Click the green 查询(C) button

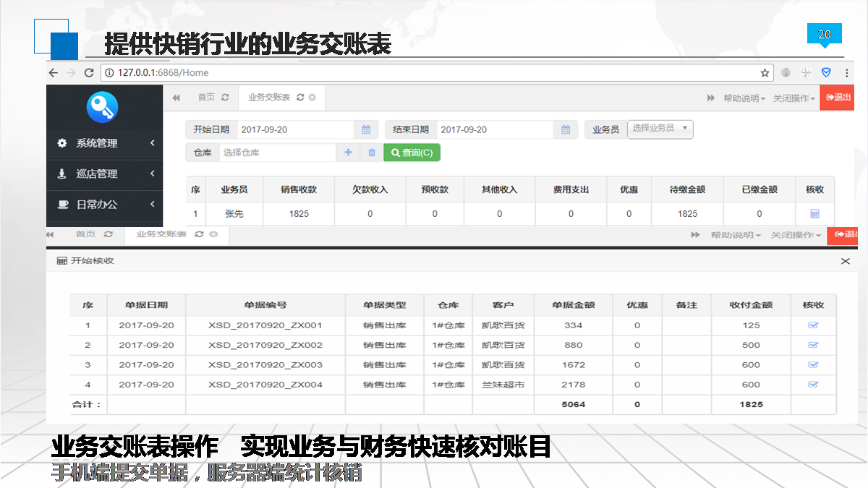click(412, 153)
